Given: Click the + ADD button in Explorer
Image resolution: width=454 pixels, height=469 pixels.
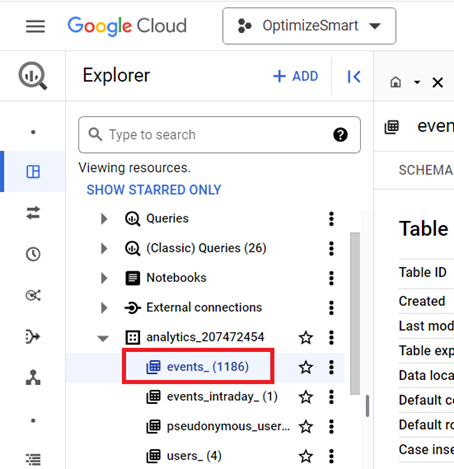Looking at the screenshot, I should point(295,76).
